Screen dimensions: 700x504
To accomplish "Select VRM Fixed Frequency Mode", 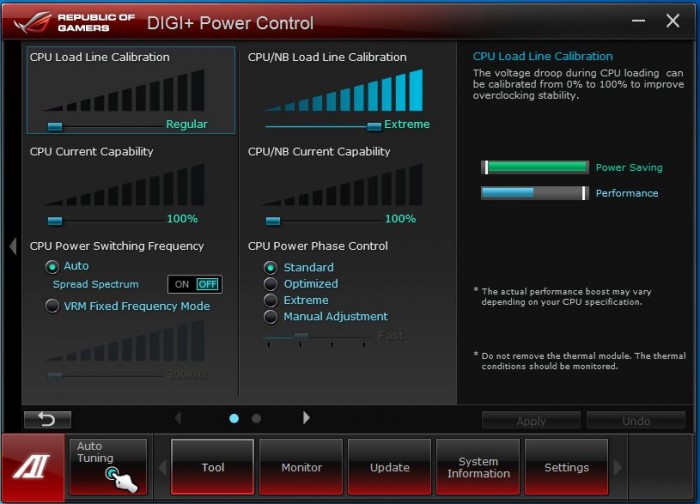I will (x=52, y=306).
